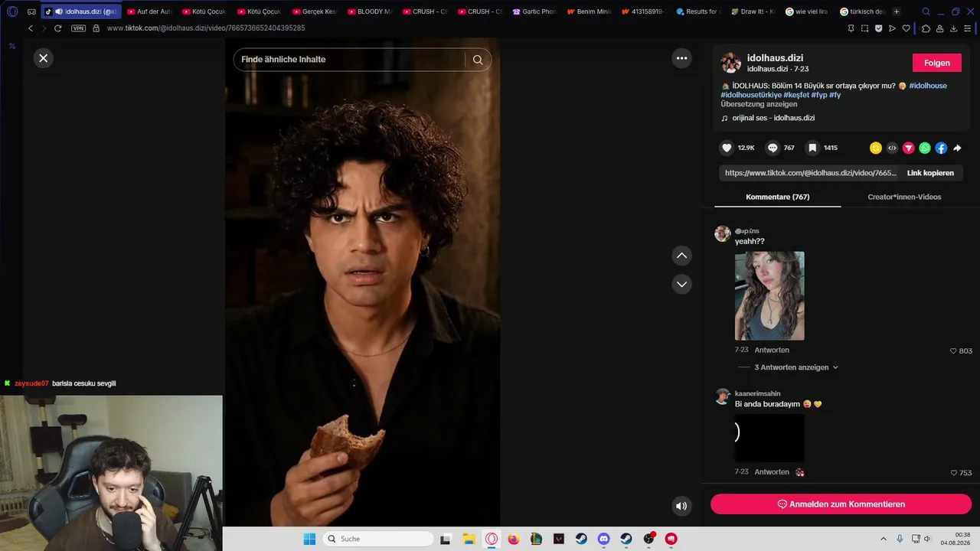The image size is (980, 551).
Task: Open Firefox from the taskbar
Action: [x=514, y=539]
